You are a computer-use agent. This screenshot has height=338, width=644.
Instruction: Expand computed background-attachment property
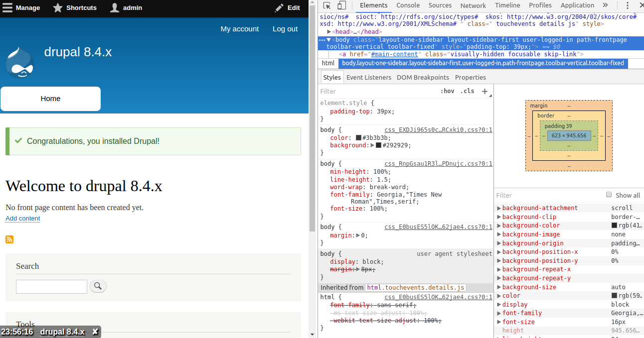pos(499,208)
